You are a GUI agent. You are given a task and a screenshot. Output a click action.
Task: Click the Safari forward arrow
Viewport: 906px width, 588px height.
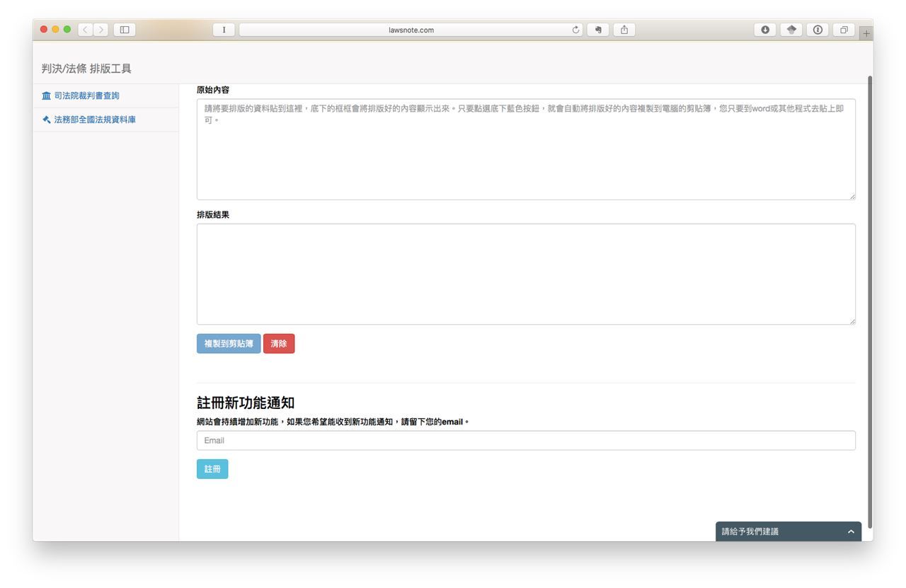click(101, 30)
